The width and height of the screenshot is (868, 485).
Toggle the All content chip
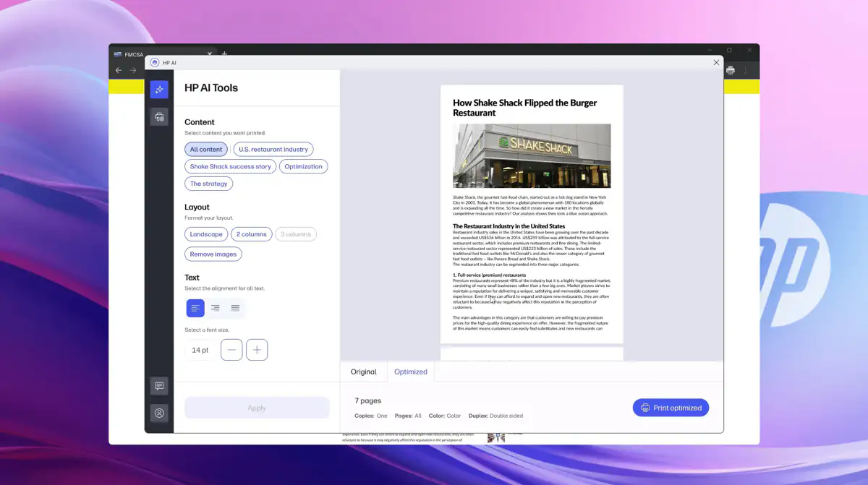coord(206,150)
